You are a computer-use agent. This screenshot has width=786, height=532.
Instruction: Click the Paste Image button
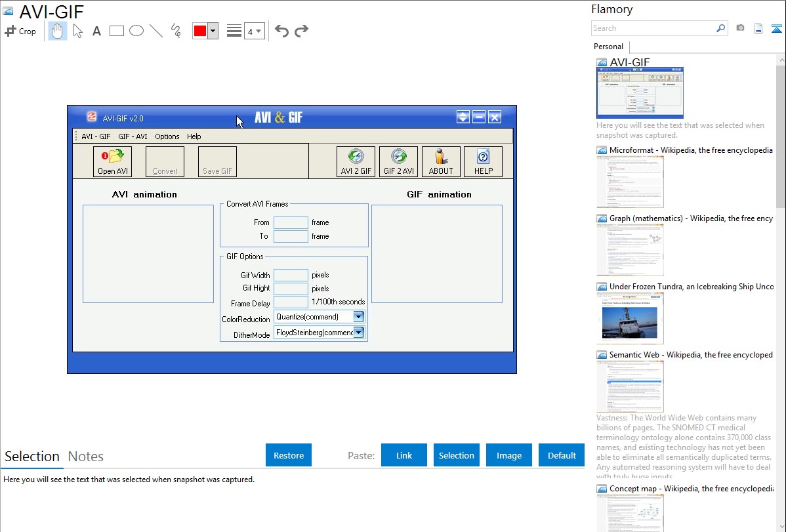tap(508, 455)
